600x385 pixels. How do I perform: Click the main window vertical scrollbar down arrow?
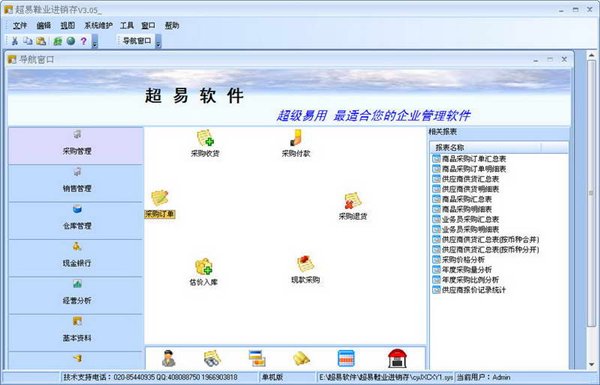592,364
